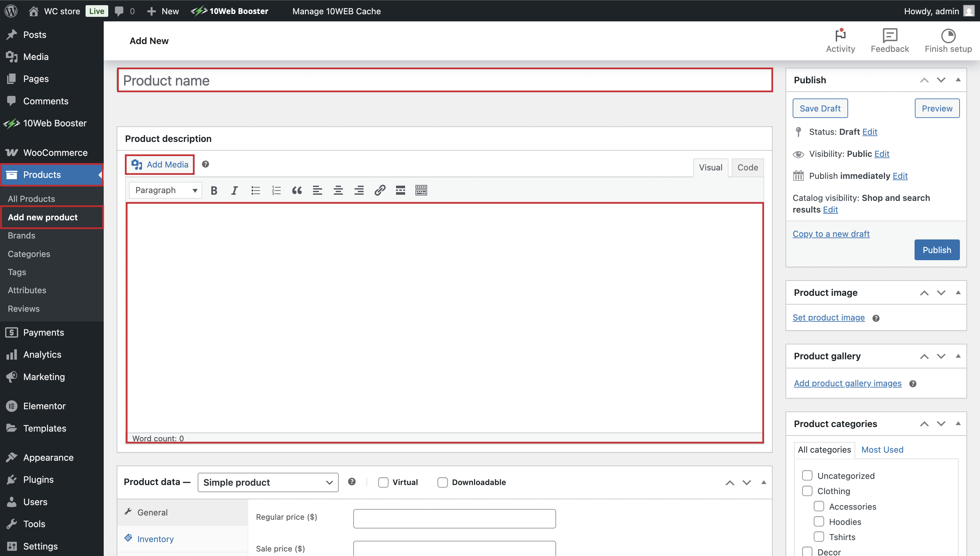Insert a blockquote in the description
Image resolution: width=980 pixels, height=556 pixels.
pyautogui.click(x=297, y=190)
